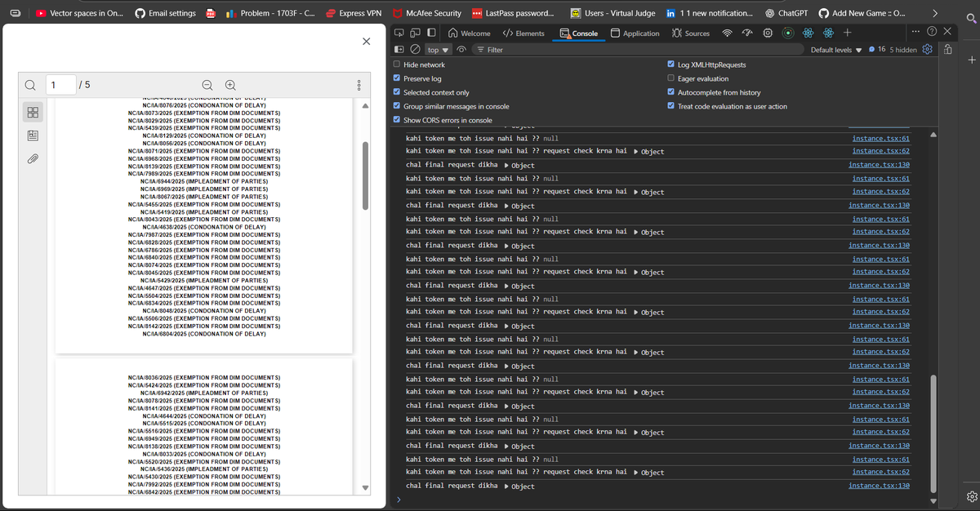980x511 pixels.
Task: Show PDF attachments paperclip panel
Action: 33,158
